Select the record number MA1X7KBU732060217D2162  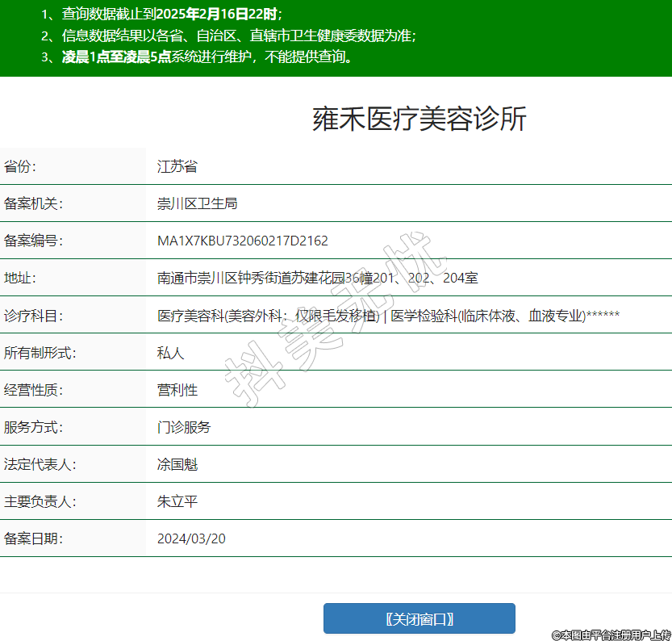tap(242, 241)
